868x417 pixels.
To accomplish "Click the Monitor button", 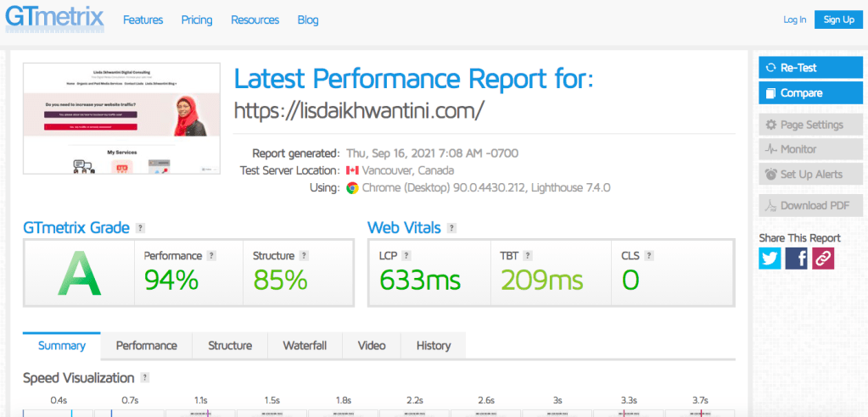I will [810, 149].
